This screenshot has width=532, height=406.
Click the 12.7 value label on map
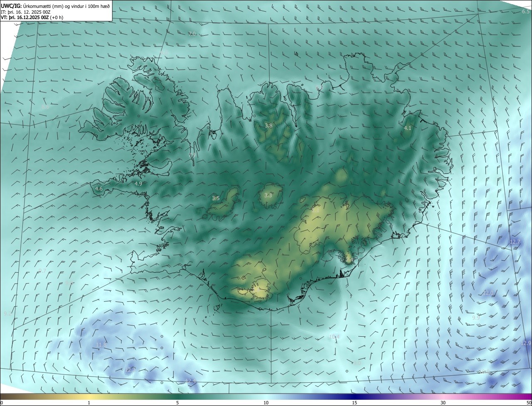515,242
